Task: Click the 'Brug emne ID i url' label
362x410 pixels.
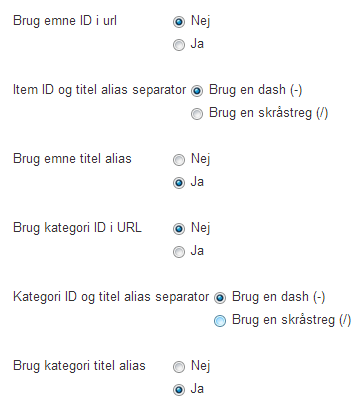Action: click(x=65, y=21)
